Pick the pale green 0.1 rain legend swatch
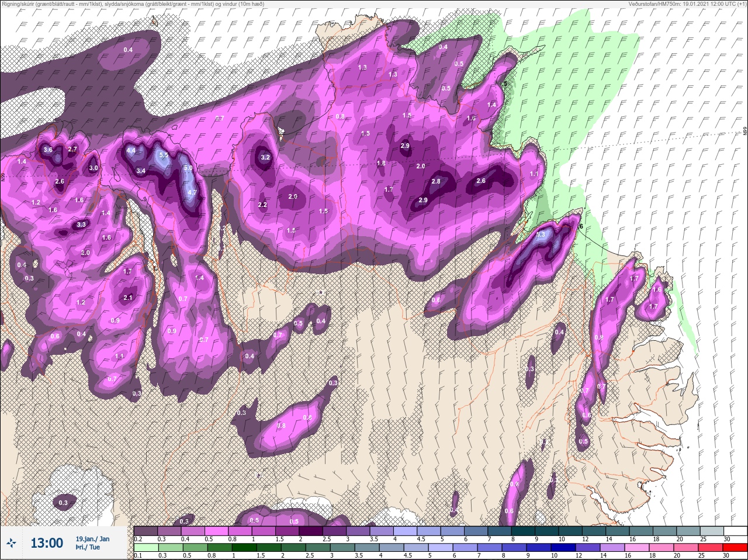This screenshot has width=748, height=560. click(x=146, y=548)
